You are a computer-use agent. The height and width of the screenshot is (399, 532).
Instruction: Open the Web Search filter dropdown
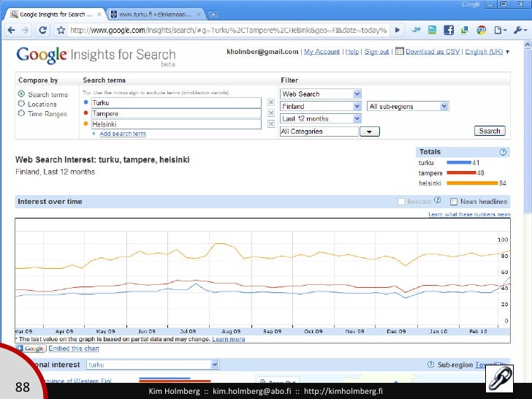(x=321, y=94)
